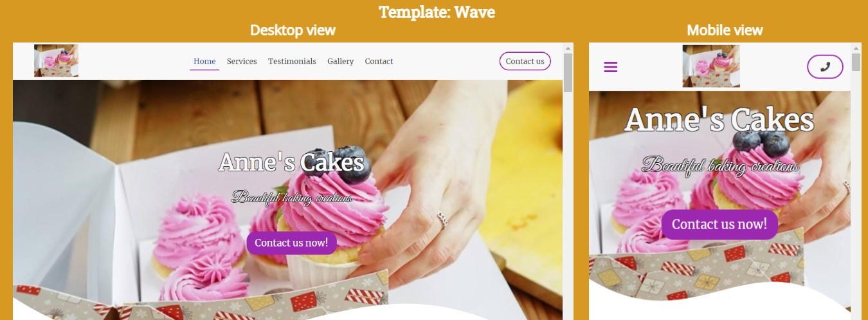Click desktop view scrollbar up arrow
868x320 pixels.
point(568,48)
